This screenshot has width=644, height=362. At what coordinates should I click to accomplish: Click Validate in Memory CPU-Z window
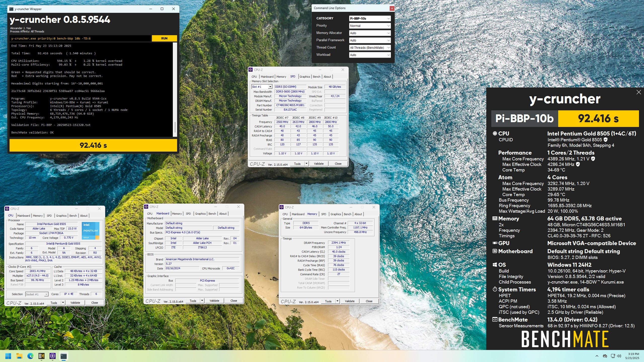pos(350,301)
